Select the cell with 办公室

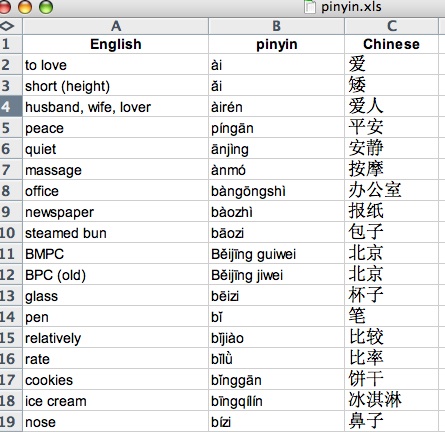pos(392,191)
